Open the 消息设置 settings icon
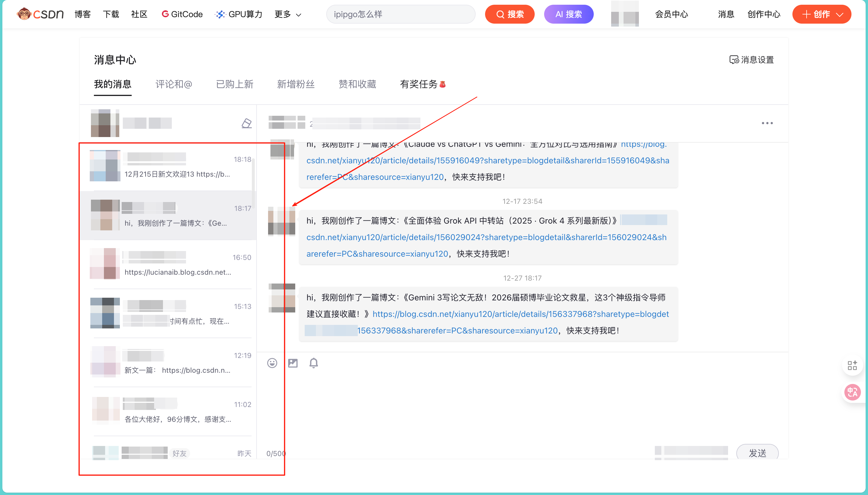This screenshot has height=495, width=868. coord(734,60)
